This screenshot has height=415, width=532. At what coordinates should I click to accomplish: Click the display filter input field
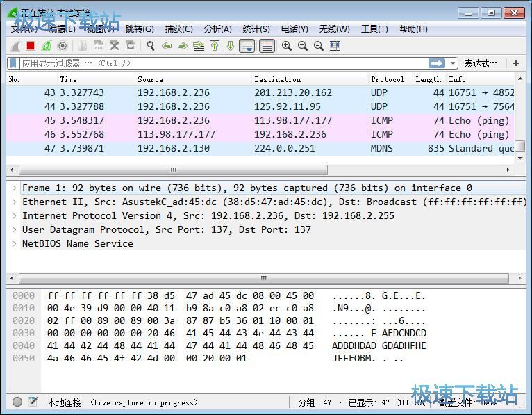click(224, 63)
